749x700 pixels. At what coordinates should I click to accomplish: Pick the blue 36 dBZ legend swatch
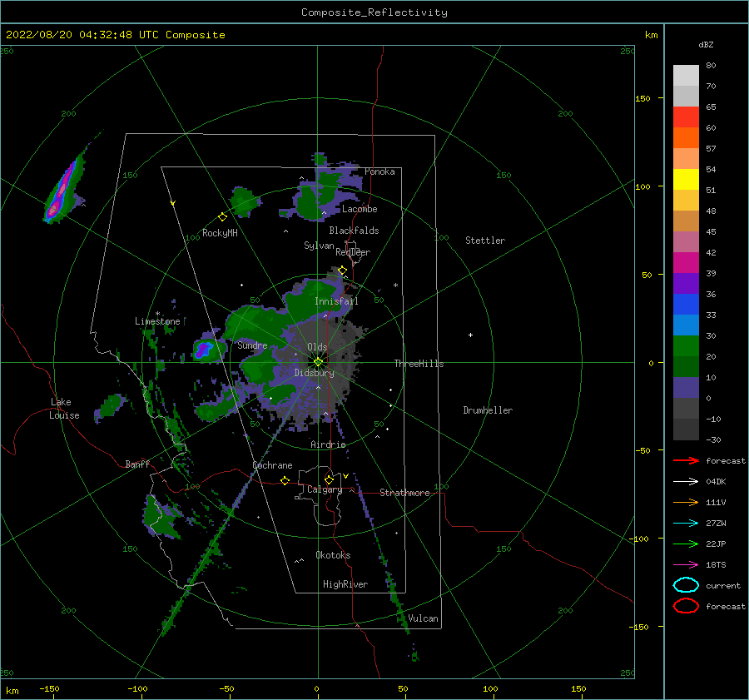pyautogui.click(x=686, y=304)
